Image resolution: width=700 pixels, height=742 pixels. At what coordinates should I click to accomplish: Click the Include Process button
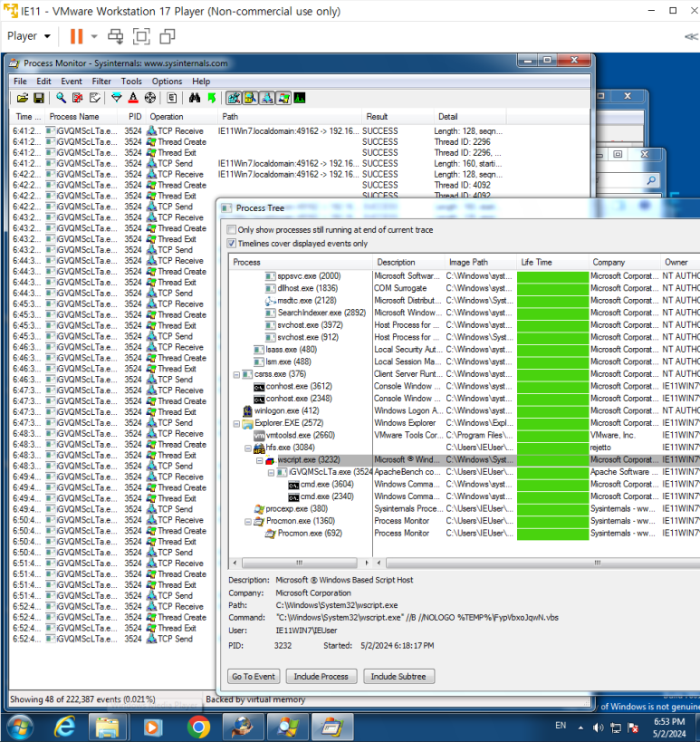tap(321, 676)
